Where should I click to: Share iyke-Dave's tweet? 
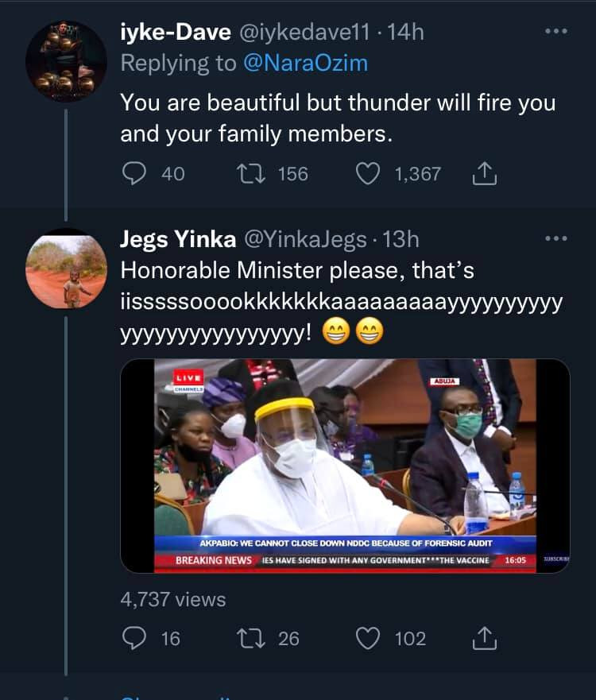pyautogui.click(x=485, y=174)
